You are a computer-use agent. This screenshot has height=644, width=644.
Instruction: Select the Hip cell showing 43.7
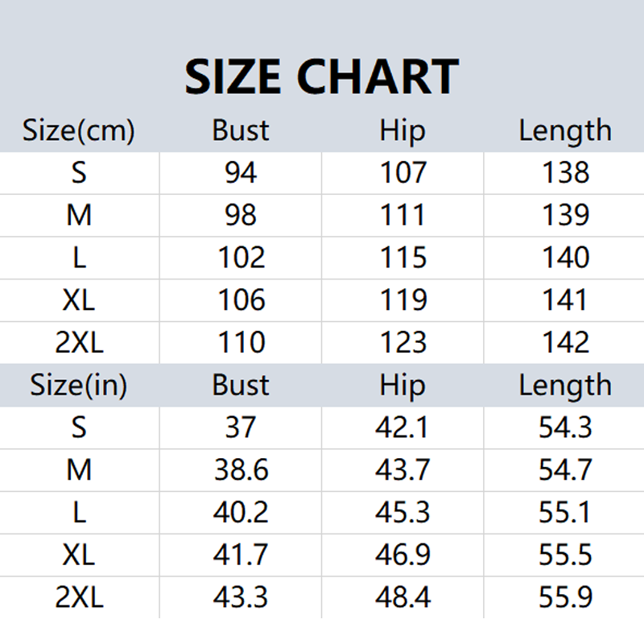pos(403,470)
